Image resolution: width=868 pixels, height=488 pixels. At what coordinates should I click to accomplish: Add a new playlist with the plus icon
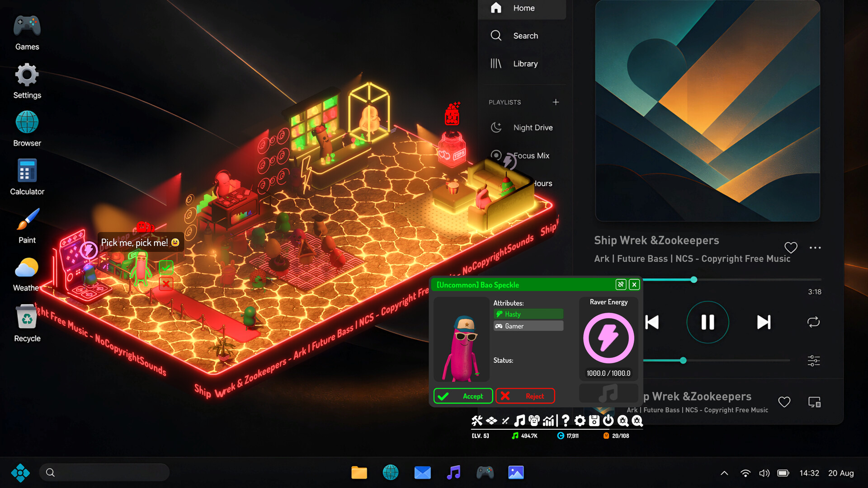(556, 102)
